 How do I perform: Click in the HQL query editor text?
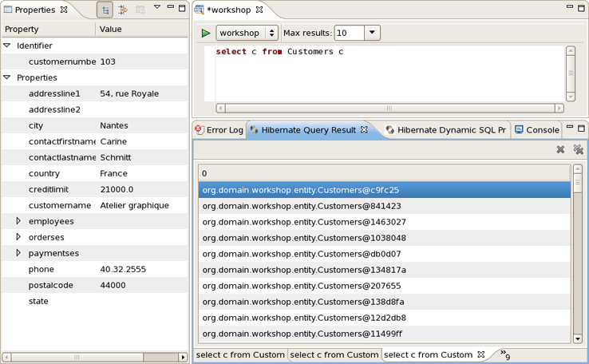pos(279,52)
